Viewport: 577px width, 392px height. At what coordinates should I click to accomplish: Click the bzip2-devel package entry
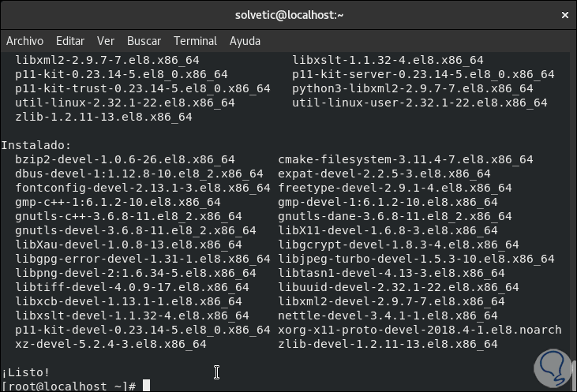pyautogui.click(x=125, y=159)
